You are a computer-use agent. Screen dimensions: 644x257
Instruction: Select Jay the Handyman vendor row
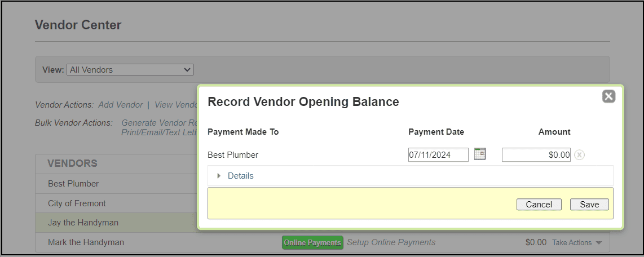[83, 223]
